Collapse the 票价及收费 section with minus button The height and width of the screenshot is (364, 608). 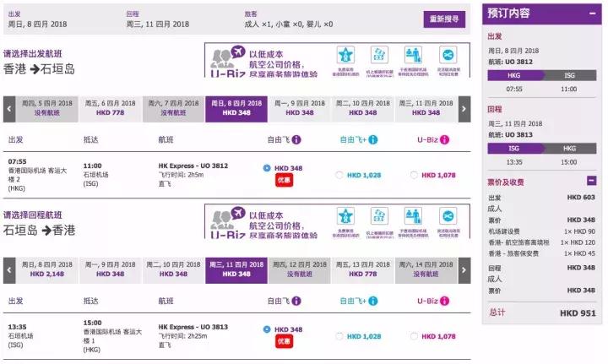(591, 181)
